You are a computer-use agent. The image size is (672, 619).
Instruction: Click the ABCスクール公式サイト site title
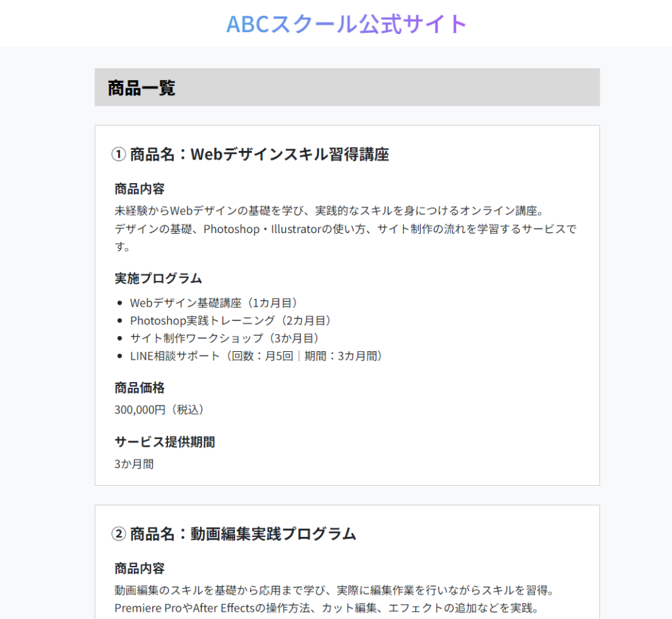(x=346, y=24)
